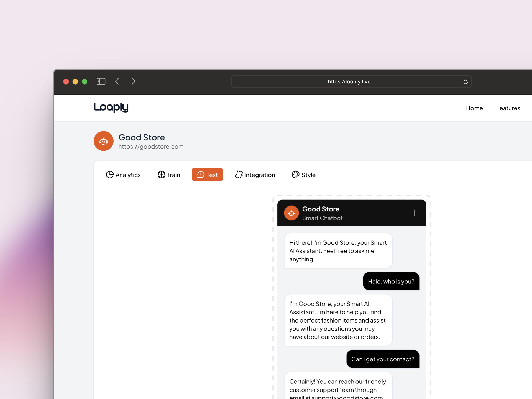Click the browser forward arrow
Viewport: 532px width, 399px height.
click(134, 81)
